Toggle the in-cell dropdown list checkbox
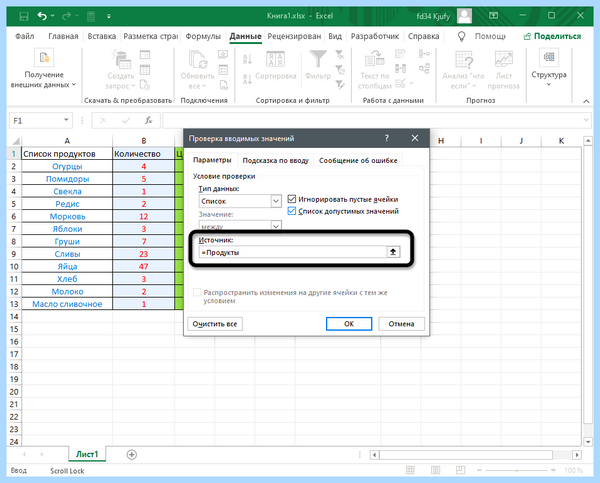Viewport: 600px width, 483px height. click(292, 211)
